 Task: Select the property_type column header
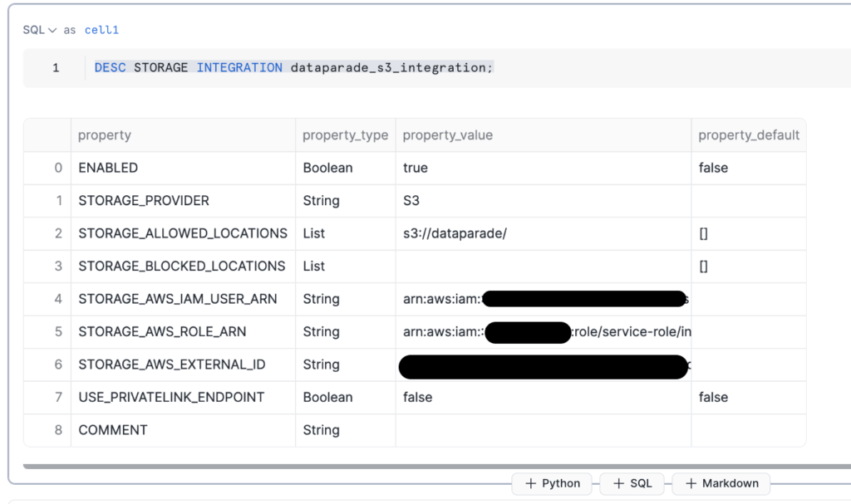[346, 135]
